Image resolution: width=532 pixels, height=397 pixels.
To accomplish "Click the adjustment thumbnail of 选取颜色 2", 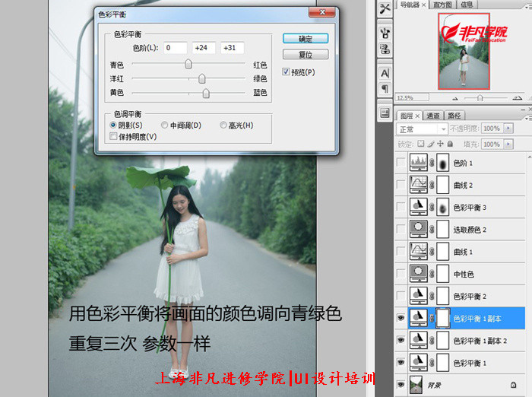I will 418,229.
